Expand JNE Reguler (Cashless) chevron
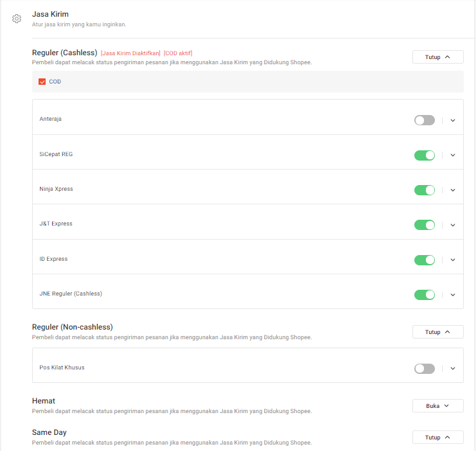476x451 pixels. pos(453,295)
